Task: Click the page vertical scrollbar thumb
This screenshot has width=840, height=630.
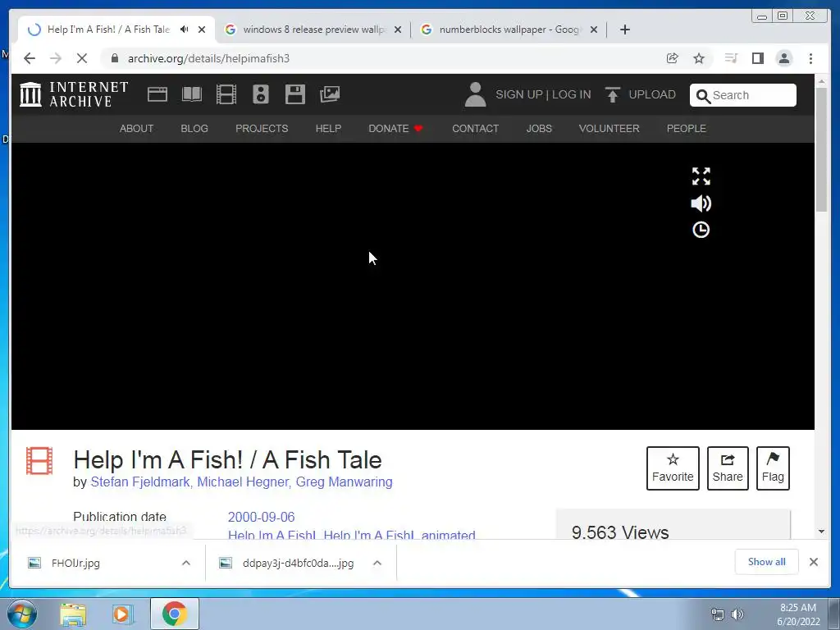Action: click(x=821, y=150)
